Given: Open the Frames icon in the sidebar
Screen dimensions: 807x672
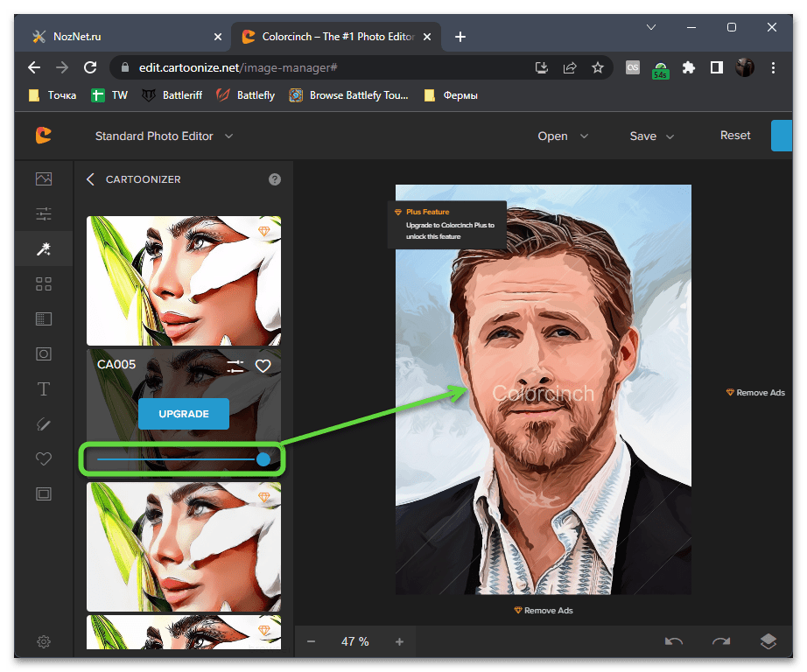Looking at the screenshot, I should (x=44, y=494).
